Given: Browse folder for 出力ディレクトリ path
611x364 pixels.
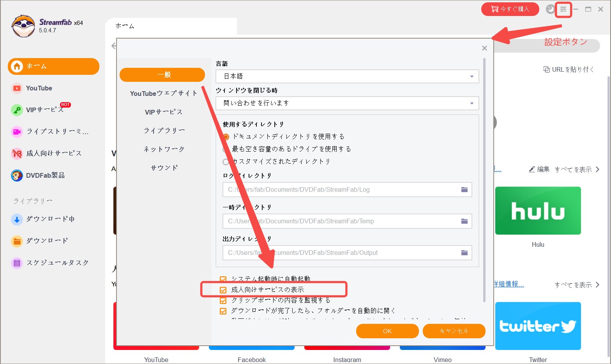Looking at the screenshot, I should pos(464,253).
